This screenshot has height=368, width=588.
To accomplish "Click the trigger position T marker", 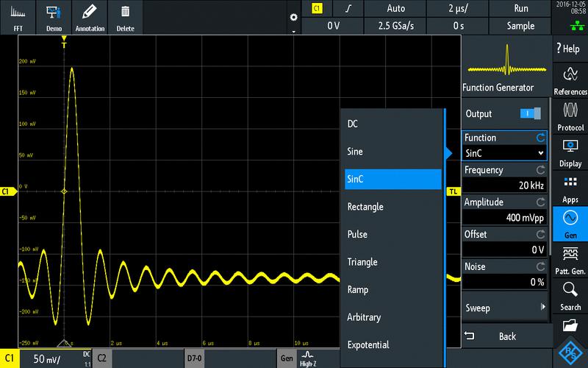I will [64, 43].
